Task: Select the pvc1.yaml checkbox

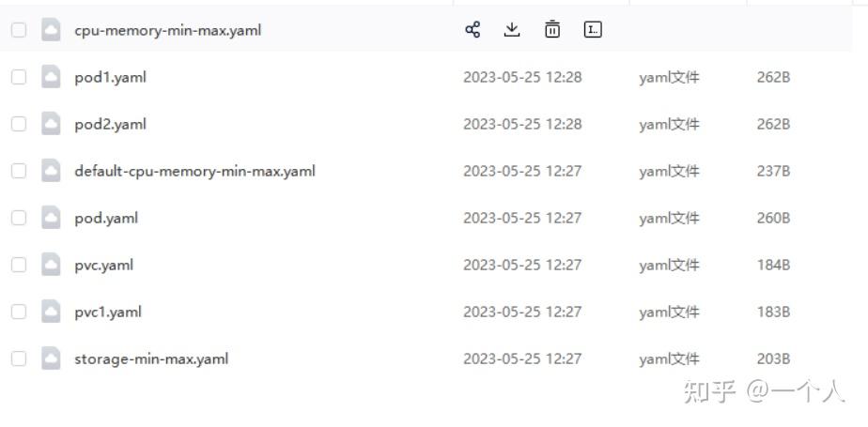Action: click(x=19, y=312)
